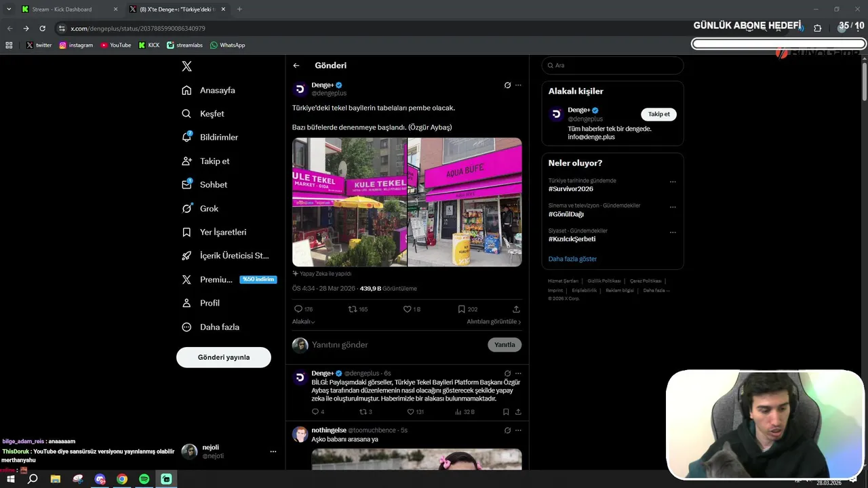The width and height of the screenshot is (868, 488).
Task: Open the Kule Tekel left image
Action: coord(349,202)
